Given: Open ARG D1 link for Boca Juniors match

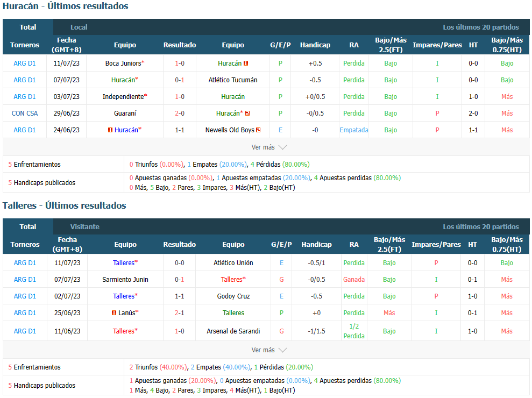Looking at the screenshot, I should pos(24,63).
